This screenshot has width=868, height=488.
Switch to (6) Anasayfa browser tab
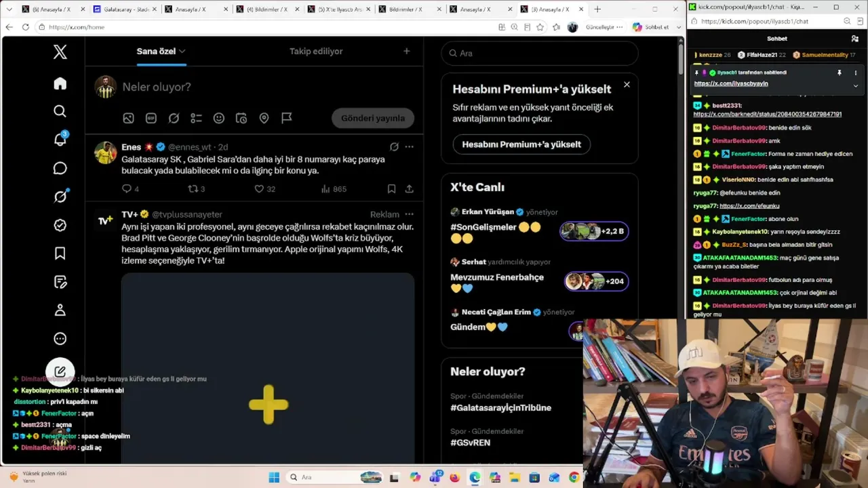tap(52, 9)
